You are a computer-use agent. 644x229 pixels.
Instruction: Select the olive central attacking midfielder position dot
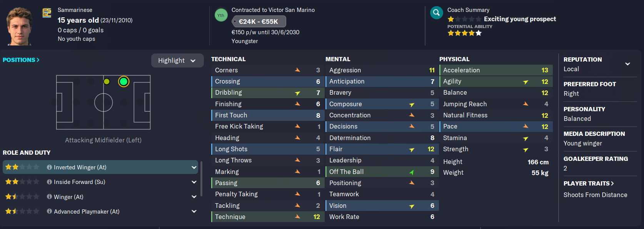pyautogui.click(x=107, y=82)
